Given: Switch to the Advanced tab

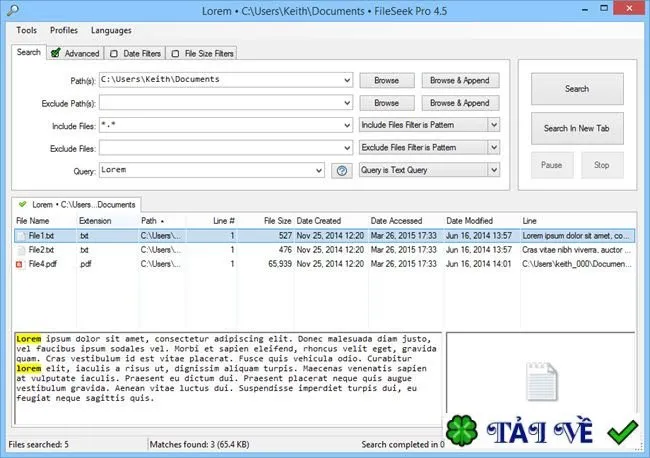Looking at the screenshot, I should tap(75, 53).
